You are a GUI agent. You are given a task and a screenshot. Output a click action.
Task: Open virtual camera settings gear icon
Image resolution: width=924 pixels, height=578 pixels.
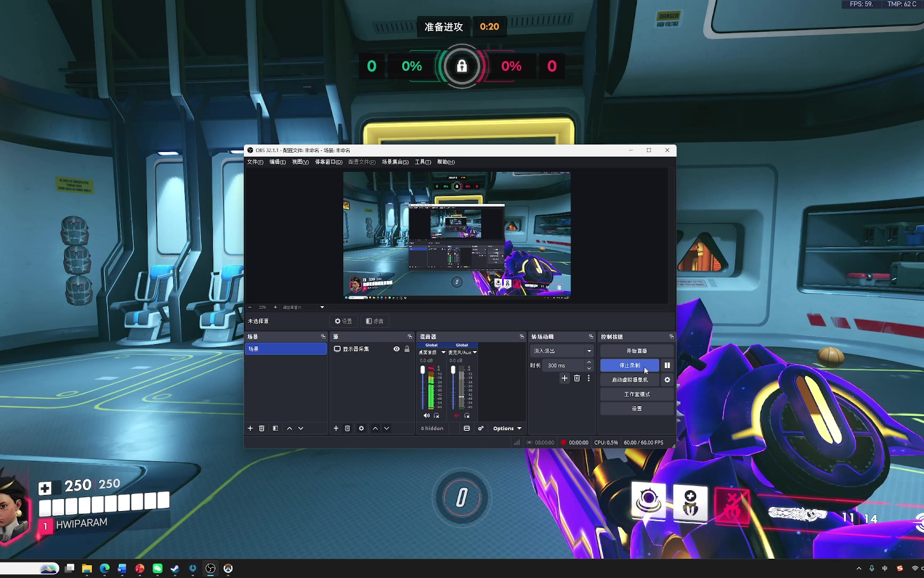click(667, 380)
